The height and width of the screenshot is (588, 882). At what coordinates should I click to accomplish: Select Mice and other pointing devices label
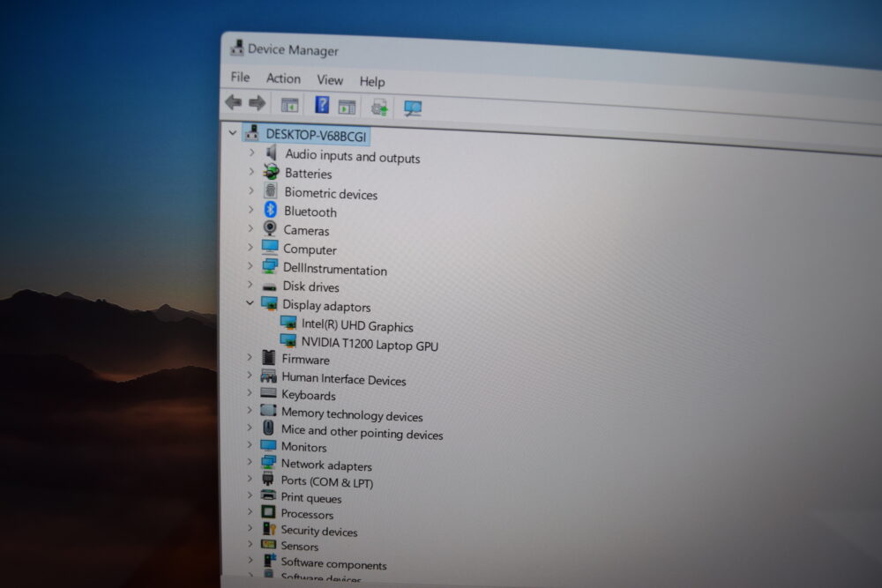(363, 432)
